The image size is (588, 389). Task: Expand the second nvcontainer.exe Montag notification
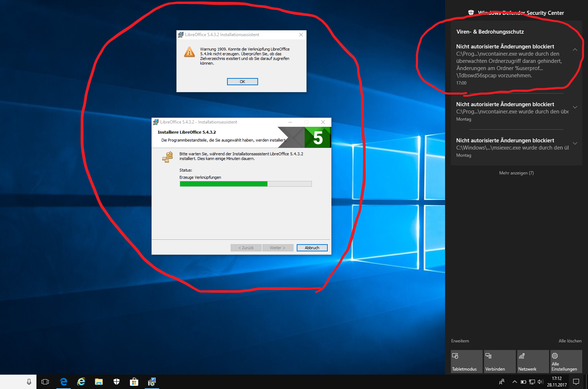coord(575,107)
